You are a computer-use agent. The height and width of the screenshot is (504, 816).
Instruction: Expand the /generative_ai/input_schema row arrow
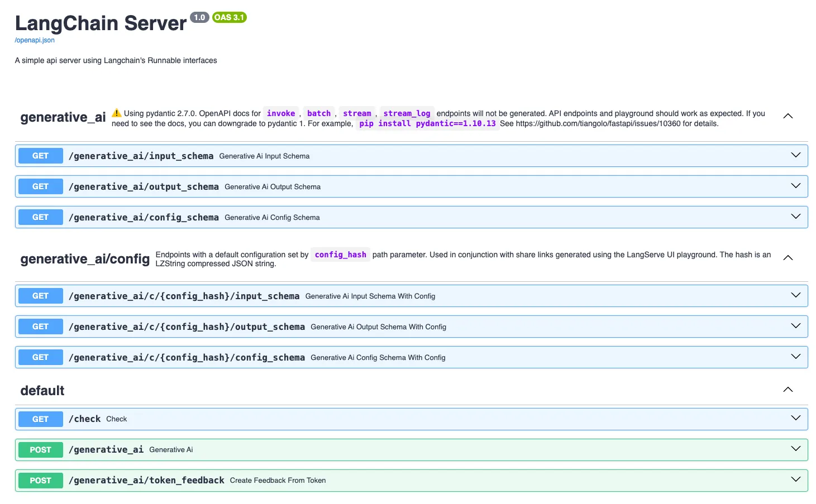pyautogui.click(x=795, y=155)
